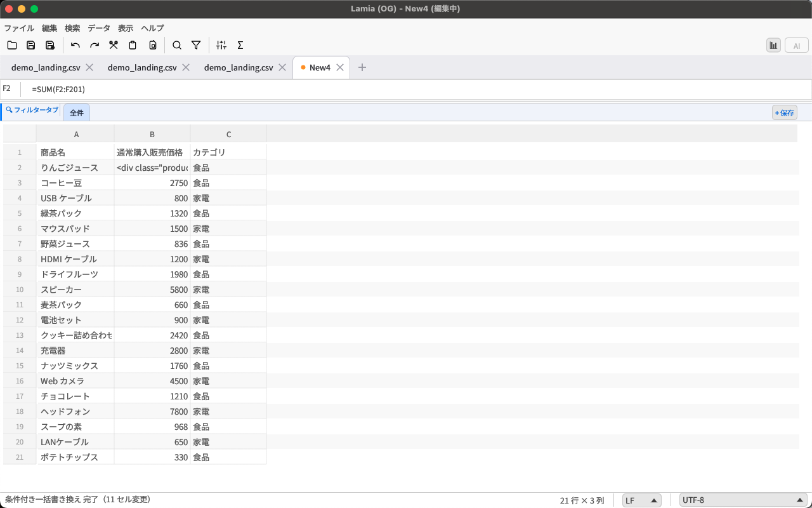Click the 21 行 × 3 列 status text
The image size is (812, 508).
582,500
